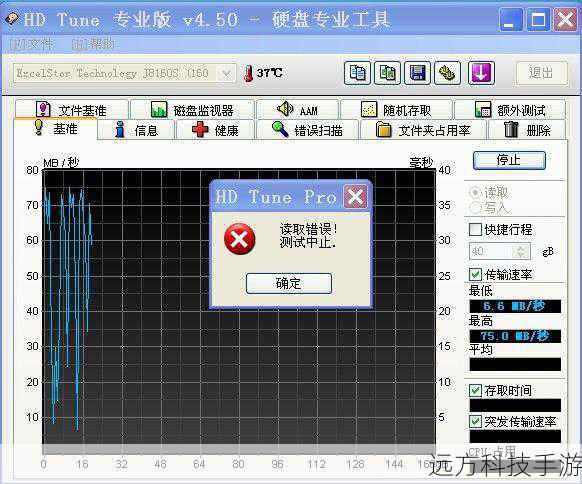Open the 文件基准 tab
The width and height of the screenshot is (582, 484).
point(72,109)
